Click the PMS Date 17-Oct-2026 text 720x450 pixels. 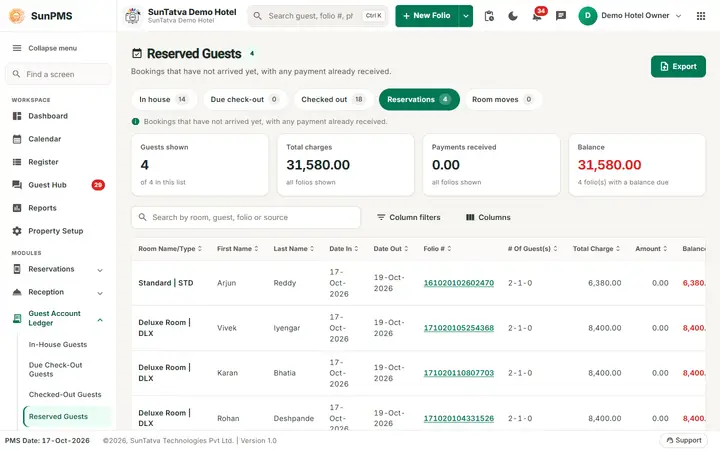[x=47, y=441]
